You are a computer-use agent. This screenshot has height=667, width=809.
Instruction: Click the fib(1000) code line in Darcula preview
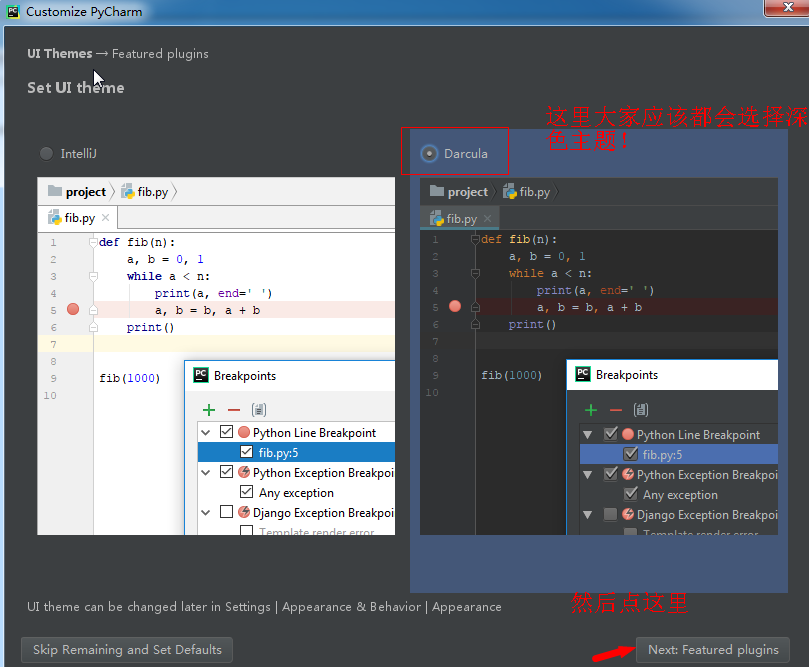click(512, 375)
